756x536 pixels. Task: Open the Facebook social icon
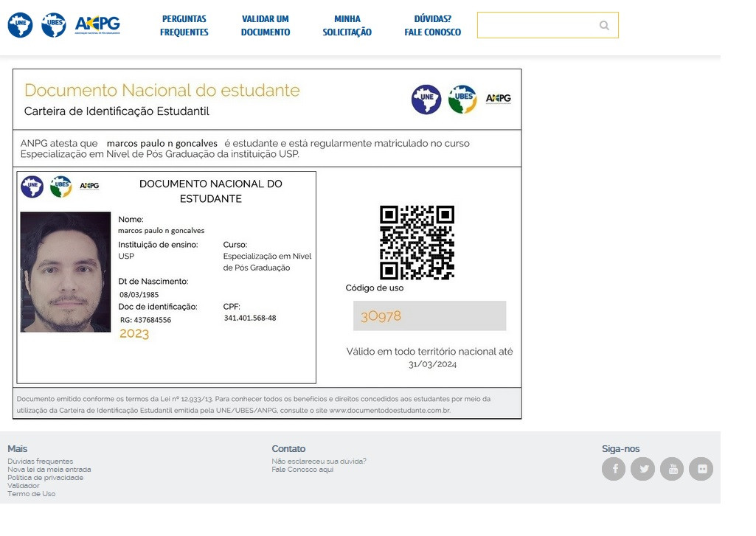point(614,468)
